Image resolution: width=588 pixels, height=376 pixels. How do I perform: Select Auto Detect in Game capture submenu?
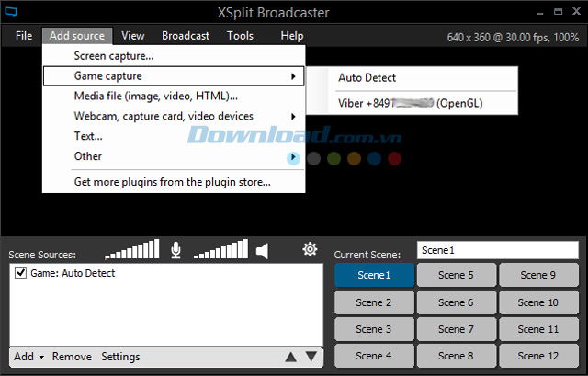coord(367,78)
